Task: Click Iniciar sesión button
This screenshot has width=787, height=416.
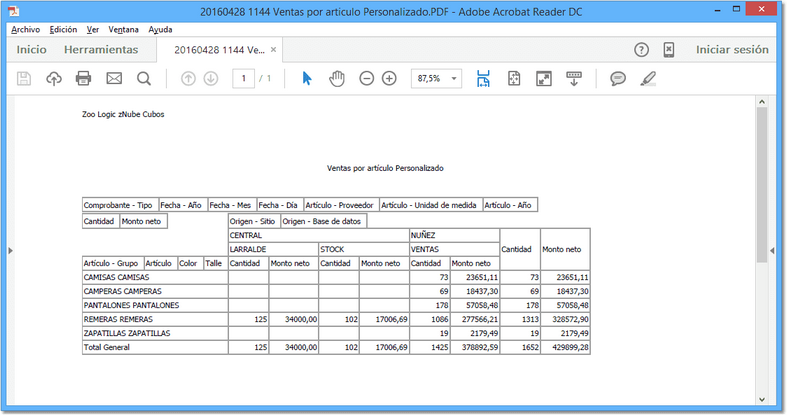Action: point(732,50)
